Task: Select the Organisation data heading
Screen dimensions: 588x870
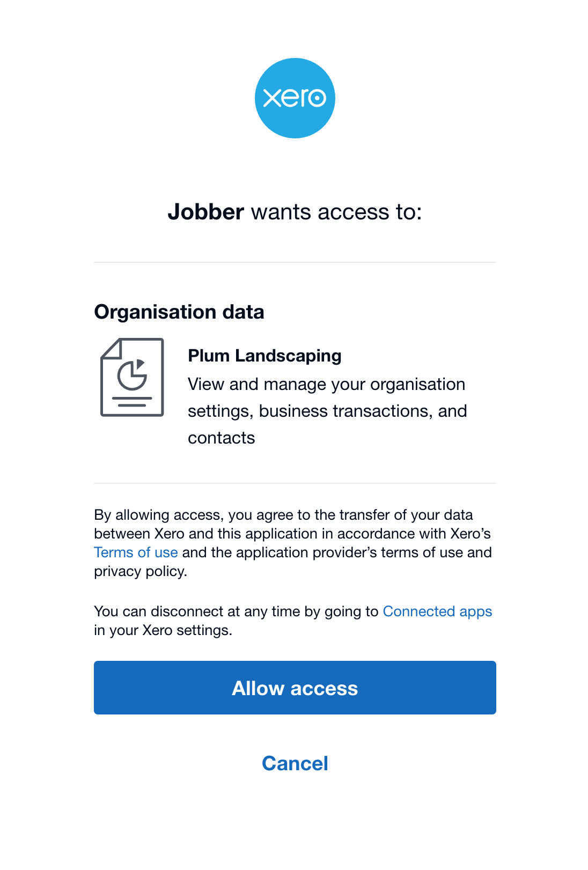Action: coord(179,312)
